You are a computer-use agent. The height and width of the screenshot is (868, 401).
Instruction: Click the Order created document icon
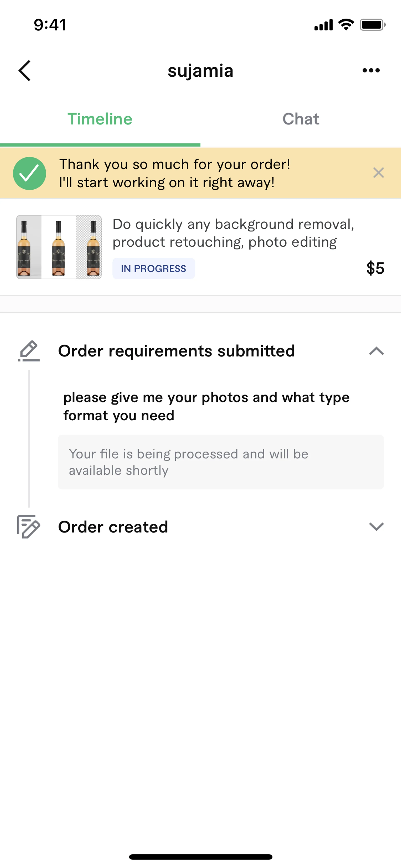pos(28,527)
